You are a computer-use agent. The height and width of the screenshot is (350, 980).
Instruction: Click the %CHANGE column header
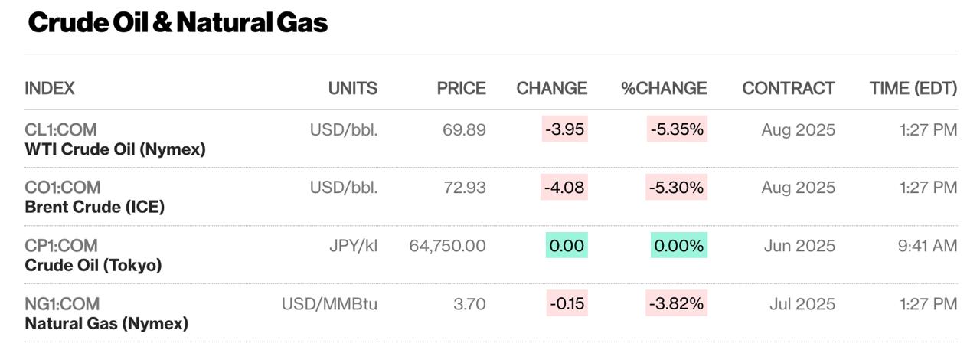(664, 88)
